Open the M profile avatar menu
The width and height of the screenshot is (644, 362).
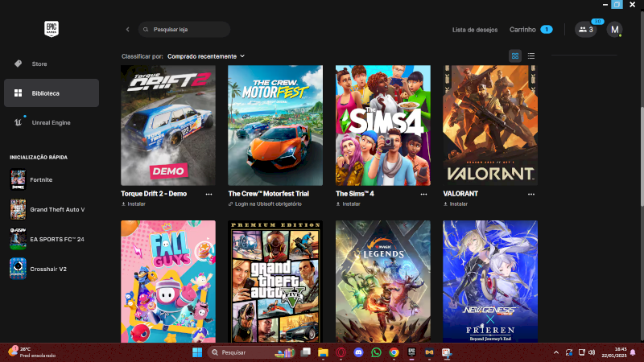[x=614, y=30]
